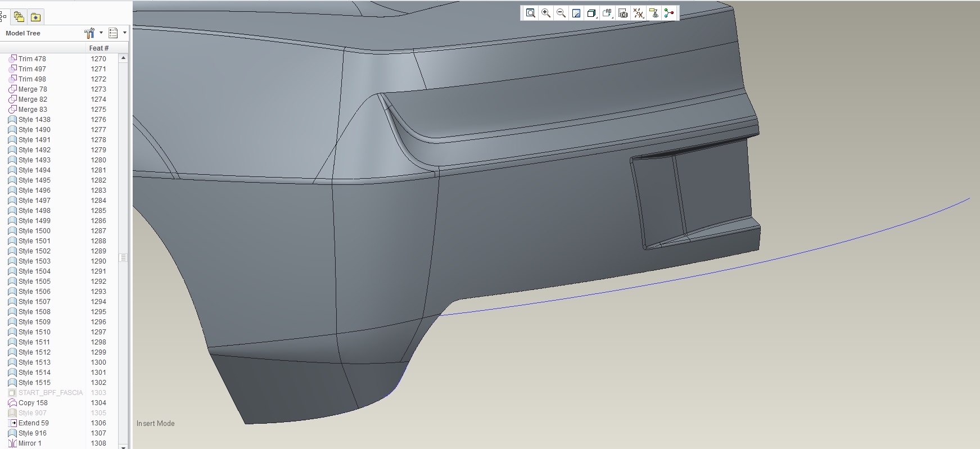
Task: Click the Refit view icon
Action: (530, 13)
